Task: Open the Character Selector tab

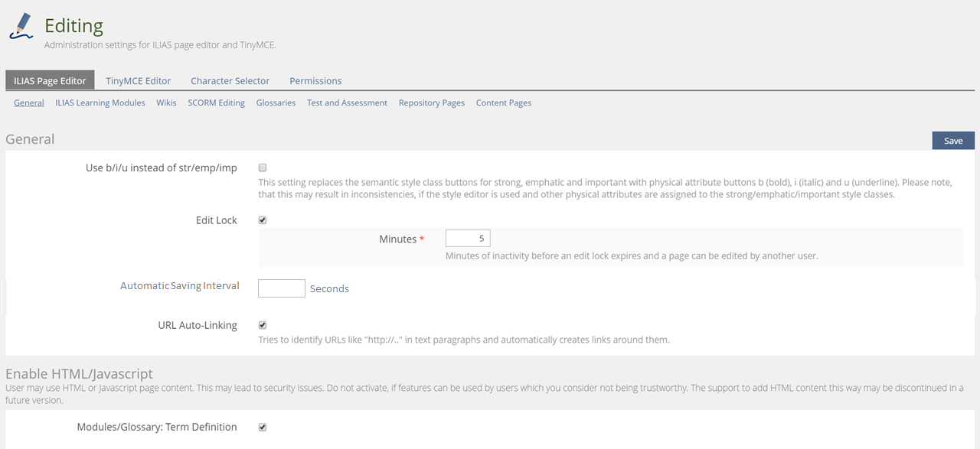Action: click(230, 80)
